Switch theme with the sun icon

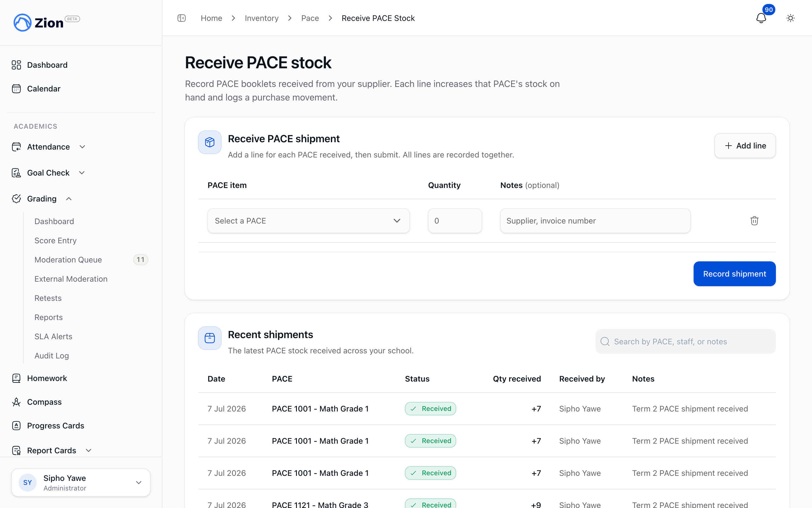(x=791, y=18)
